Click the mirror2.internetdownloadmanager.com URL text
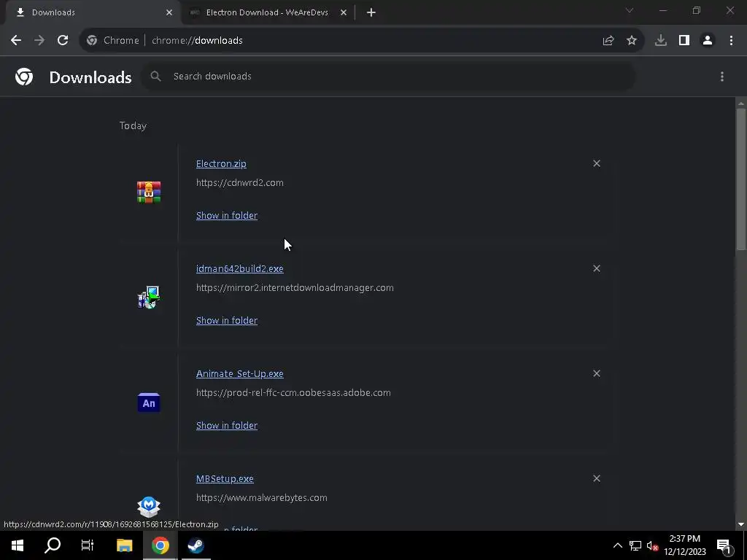This screenshot has height=560, width=747. pos(295,287)
